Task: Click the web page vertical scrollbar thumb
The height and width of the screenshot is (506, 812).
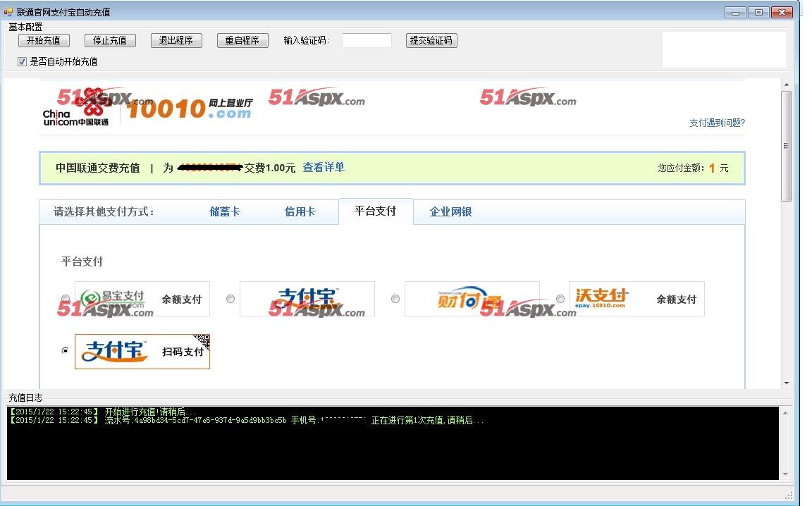Action: click(786, 146)
